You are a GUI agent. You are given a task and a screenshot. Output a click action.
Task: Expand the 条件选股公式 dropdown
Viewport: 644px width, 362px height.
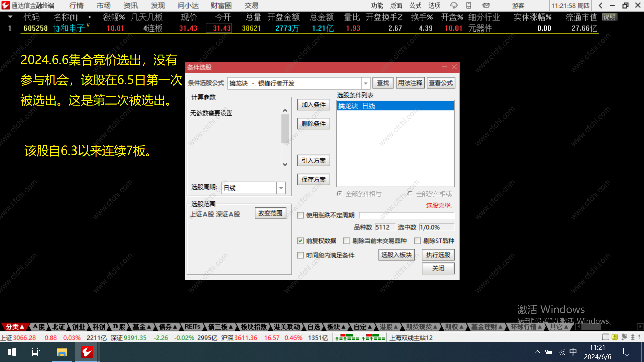pos(366,83)
